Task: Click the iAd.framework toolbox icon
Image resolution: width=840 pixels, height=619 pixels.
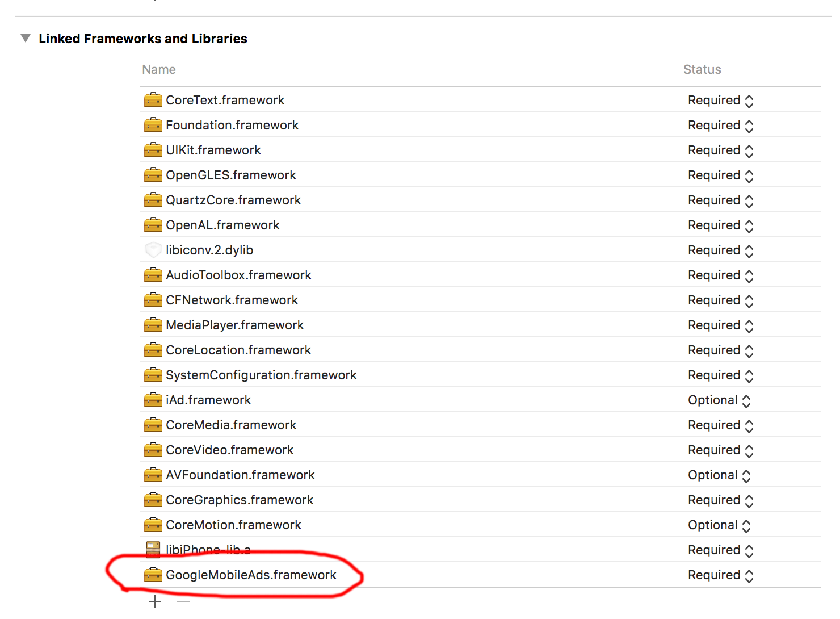Action: (153, 400)
